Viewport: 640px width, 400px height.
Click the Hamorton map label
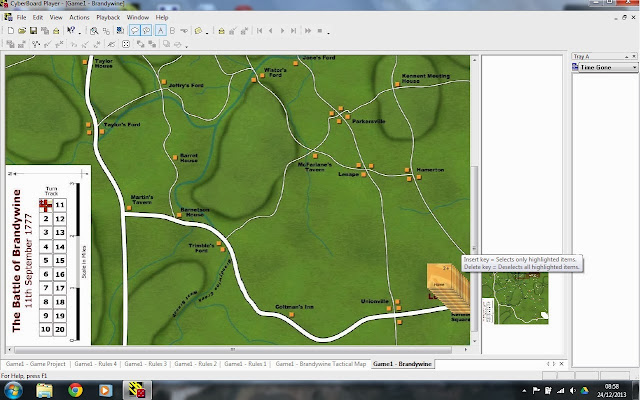point(430,169)
